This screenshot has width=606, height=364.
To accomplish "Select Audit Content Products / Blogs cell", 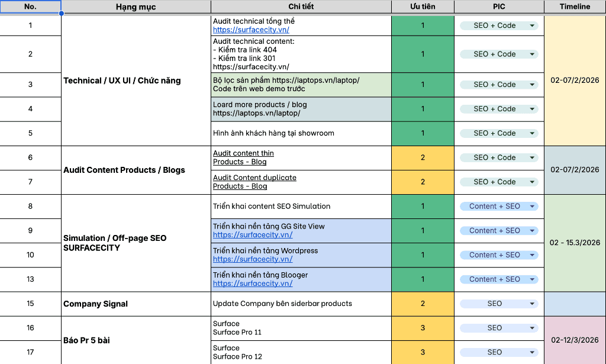I will click(136, 170).
